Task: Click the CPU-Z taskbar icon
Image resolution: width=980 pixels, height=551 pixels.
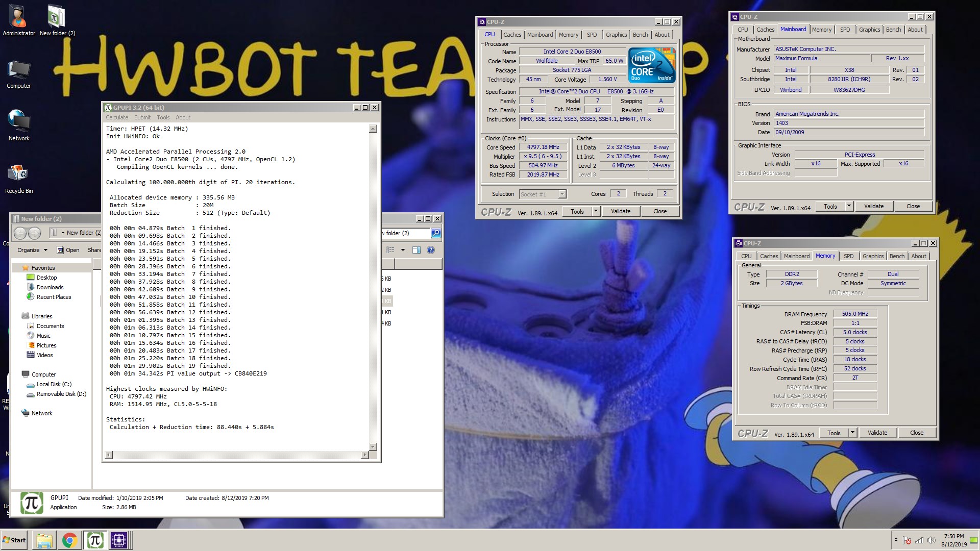Action: [119, 540]
